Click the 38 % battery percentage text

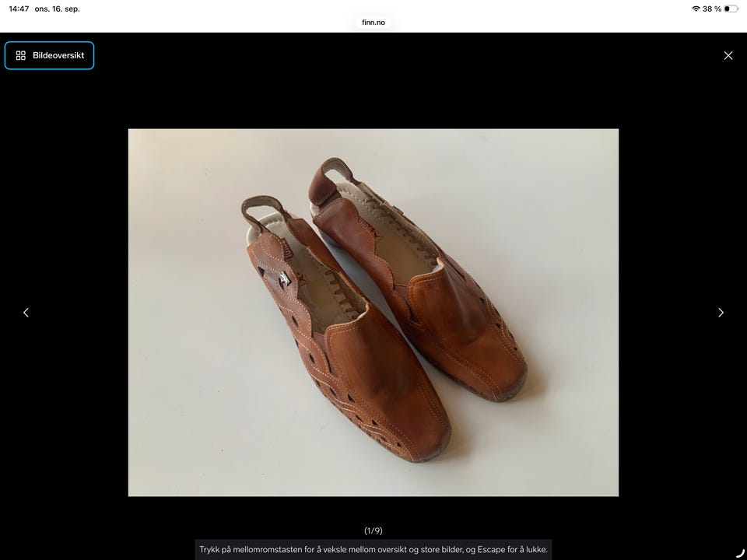(712, 9)
